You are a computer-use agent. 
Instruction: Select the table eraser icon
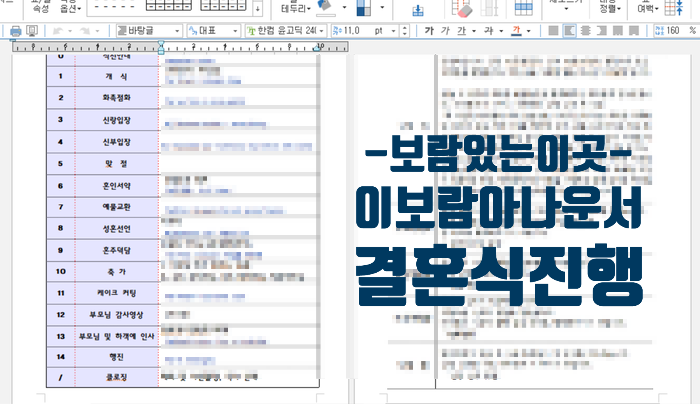click(462, 8)
